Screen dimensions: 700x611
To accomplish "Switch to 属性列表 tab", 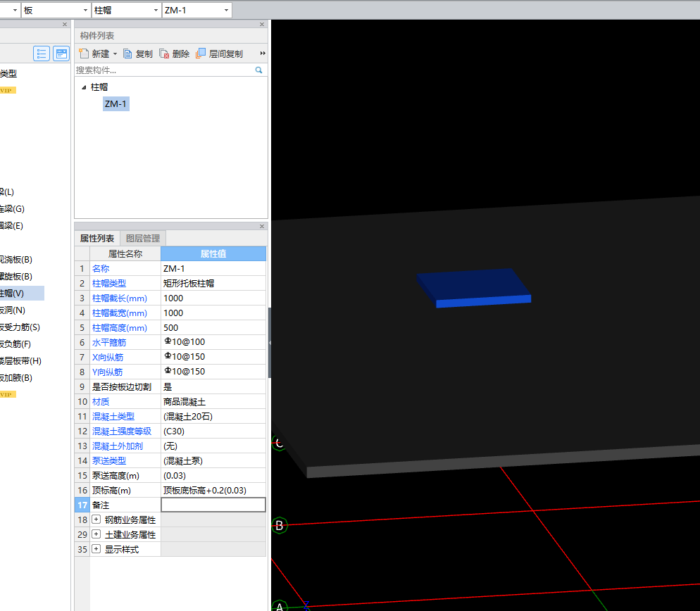I will (x=97, y=239).
